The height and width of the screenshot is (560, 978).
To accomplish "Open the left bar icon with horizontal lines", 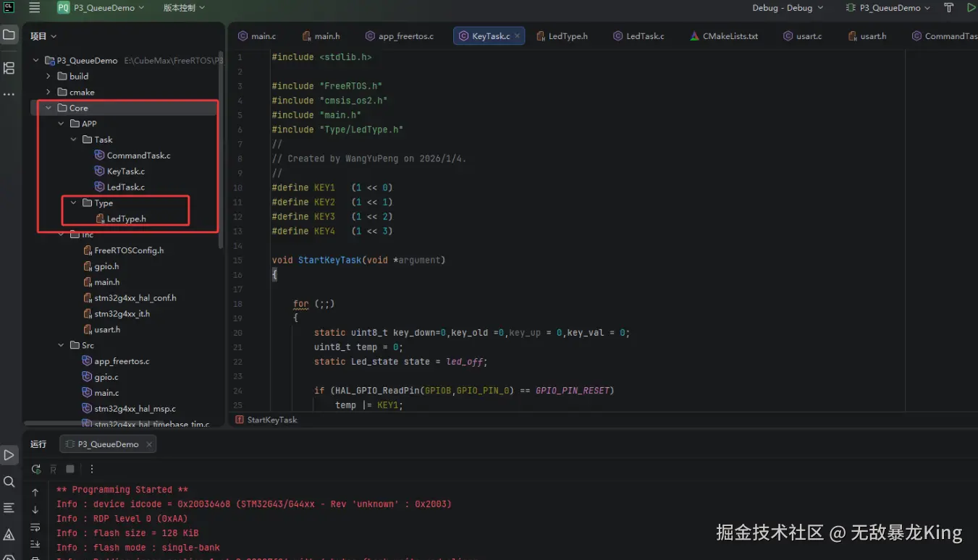I will 9,508.
